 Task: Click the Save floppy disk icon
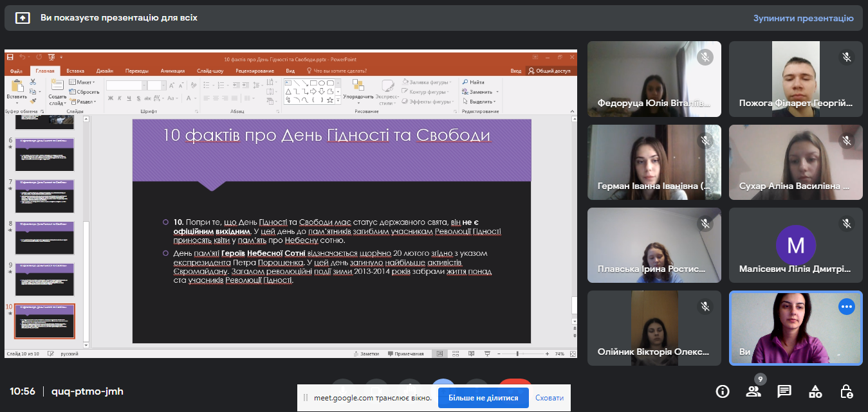[x=11, y=58]
